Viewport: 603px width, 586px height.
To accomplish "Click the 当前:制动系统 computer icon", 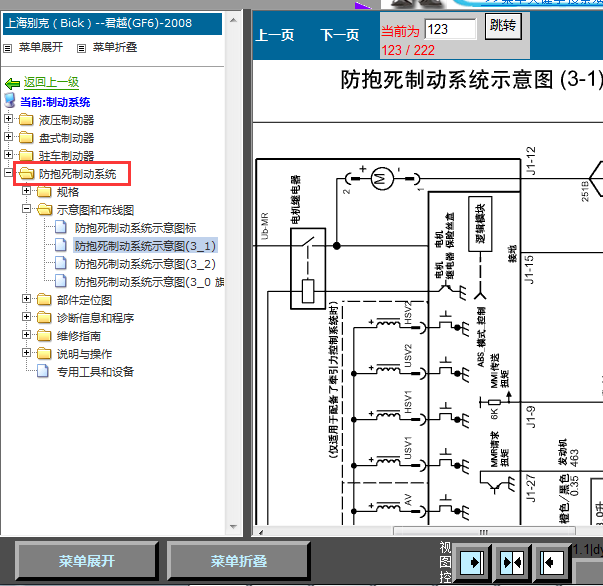I will 10,100.
